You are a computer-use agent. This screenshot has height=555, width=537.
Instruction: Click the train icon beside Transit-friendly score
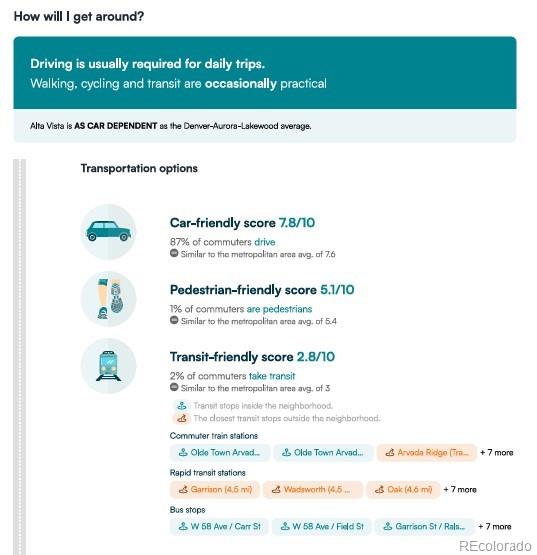(x=108, y=366)
